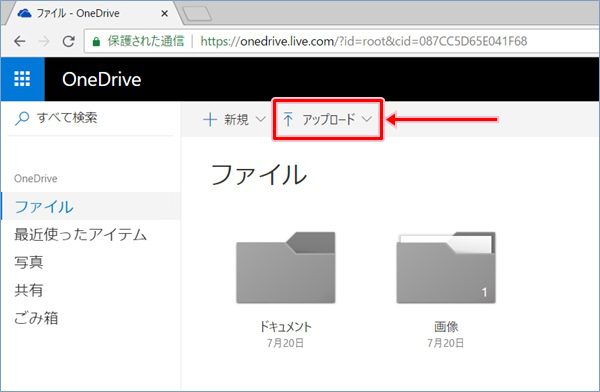Click 7月20日 date under ドキュメント
This screenshot has height=392, width=600.
pos(285,343)
